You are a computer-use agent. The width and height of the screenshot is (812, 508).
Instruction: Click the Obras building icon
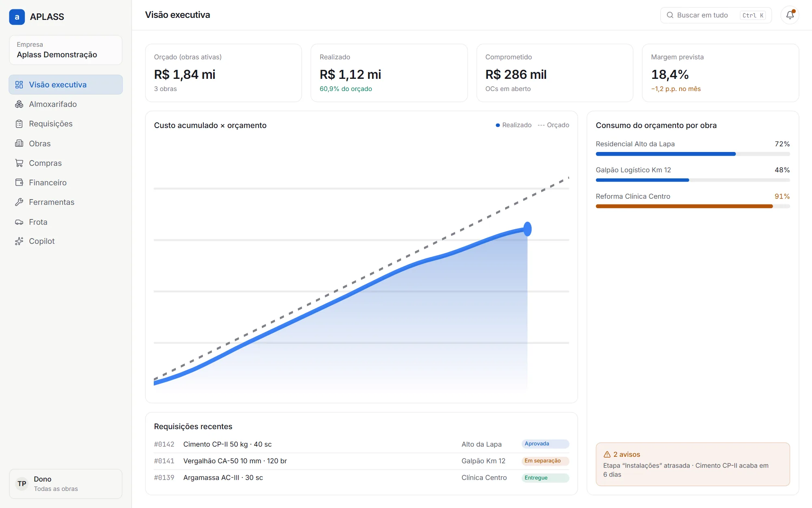coord(19,143)
